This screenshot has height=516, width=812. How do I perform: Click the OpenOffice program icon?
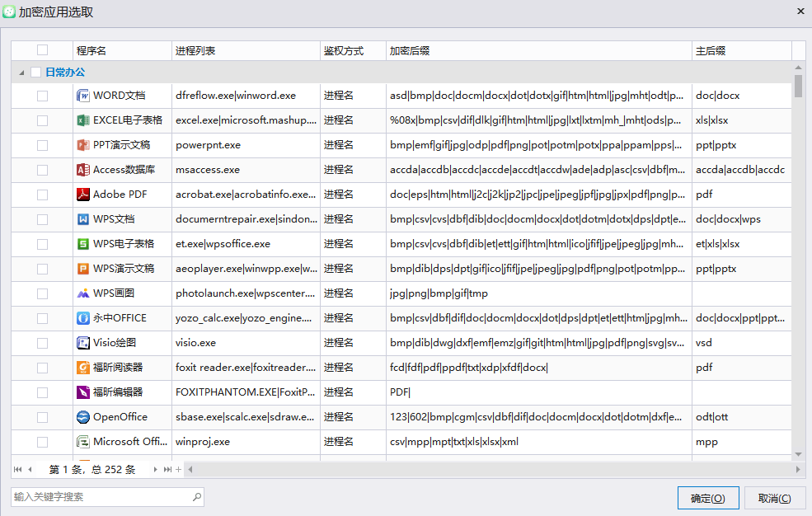83,417
